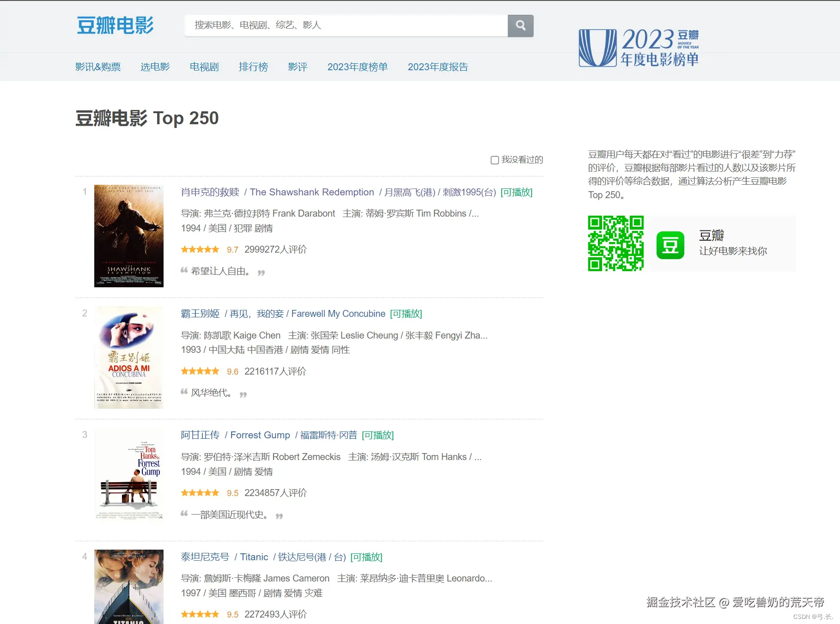Click the 9.7 rating score
This screenshot has width=840, height=624.
pyautogui.click(x=232, y=250)
